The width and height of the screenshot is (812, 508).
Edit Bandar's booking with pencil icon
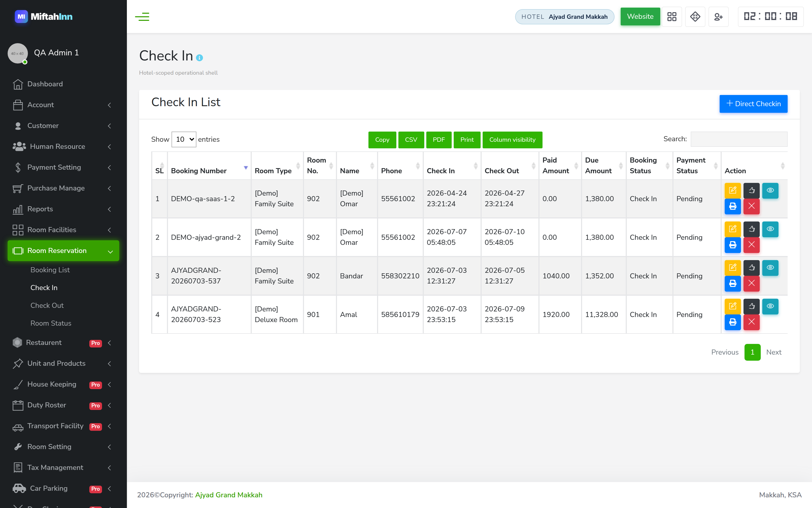733,268
